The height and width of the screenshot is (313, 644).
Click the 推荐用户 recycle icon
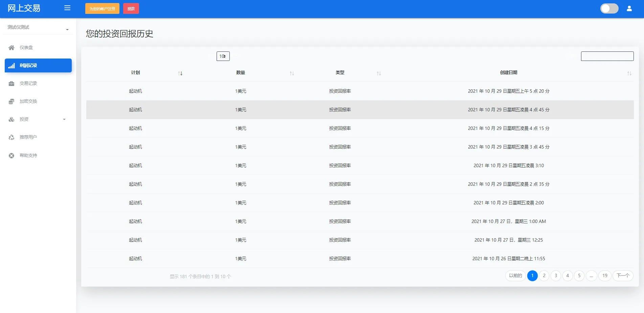12,137
